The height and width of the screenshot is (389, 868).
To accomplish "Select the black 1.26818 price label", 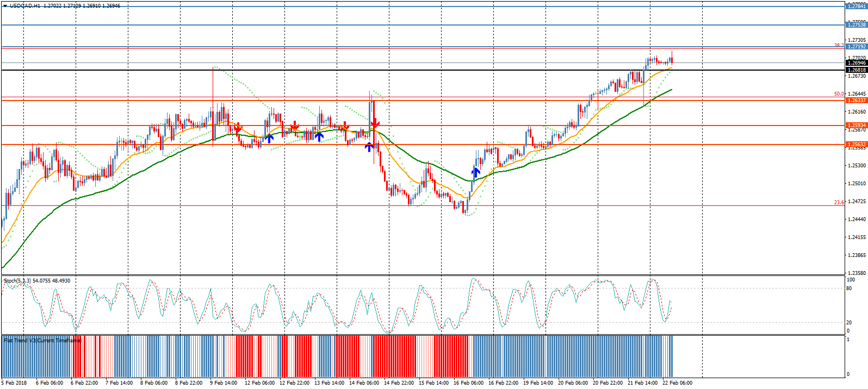I will 856,70.
